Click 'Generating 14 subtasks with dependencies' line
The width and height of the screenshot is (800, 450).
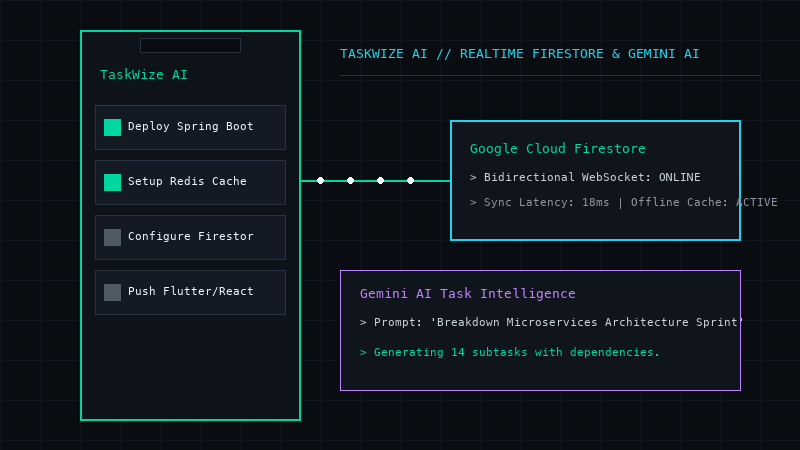click(x=510, y=353)
